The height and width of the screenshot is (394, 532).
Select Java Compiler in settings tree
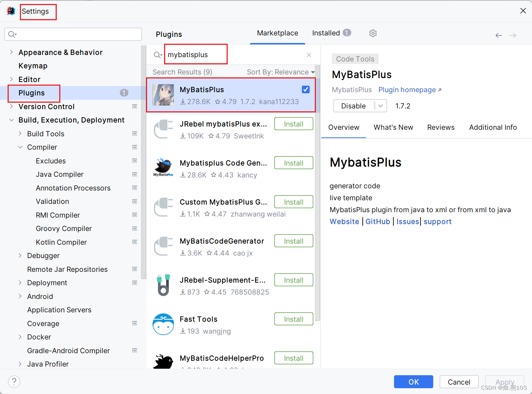point(60,174)
